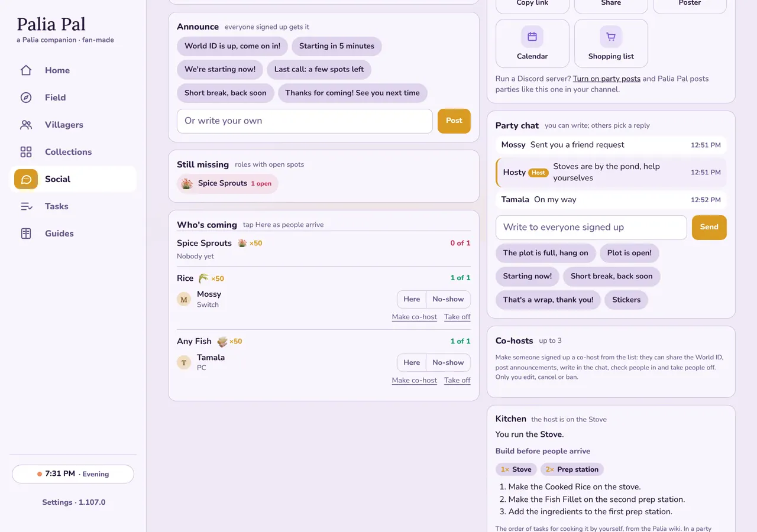Image resolution: width=757 pixels, height=532 pixels.
Task: Open the Collections grid icon
Action: coord(26,152)
